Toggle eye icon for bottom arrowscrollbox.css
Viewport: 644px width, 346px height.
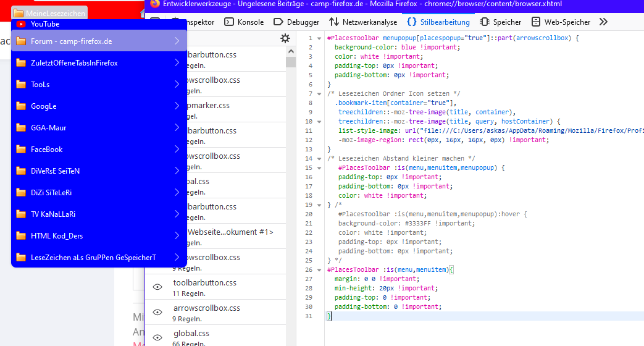click(157, 312)
